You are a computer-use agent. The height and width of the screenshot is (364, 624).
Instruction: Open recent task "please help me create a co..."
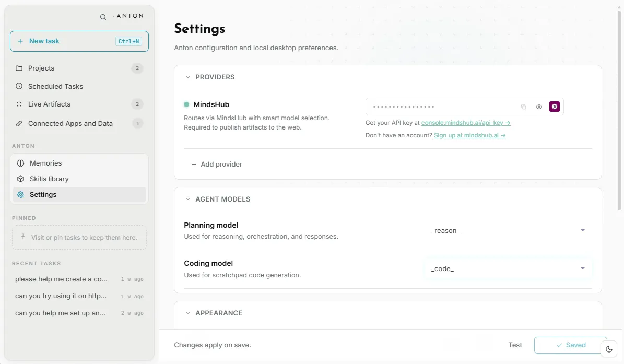(x=79, y=279)
